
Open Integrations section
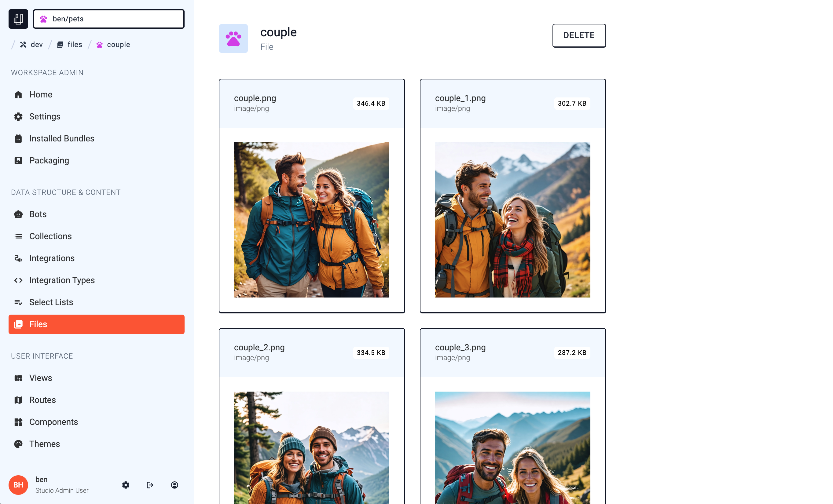pyautogui.click(x=96, y=258)
